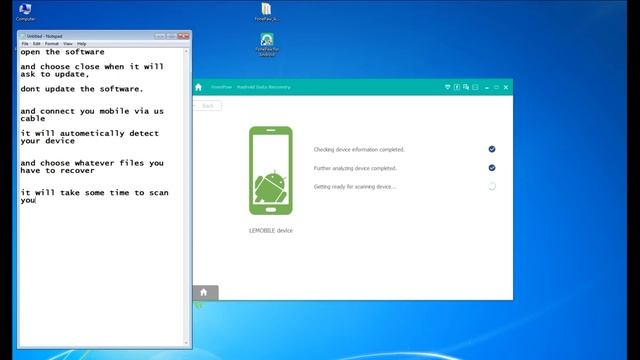Image resolution: width=640 pixels, height=360 pixels.
Task: Click Notepad scrollbar down arrow
Action: point(186,343)
